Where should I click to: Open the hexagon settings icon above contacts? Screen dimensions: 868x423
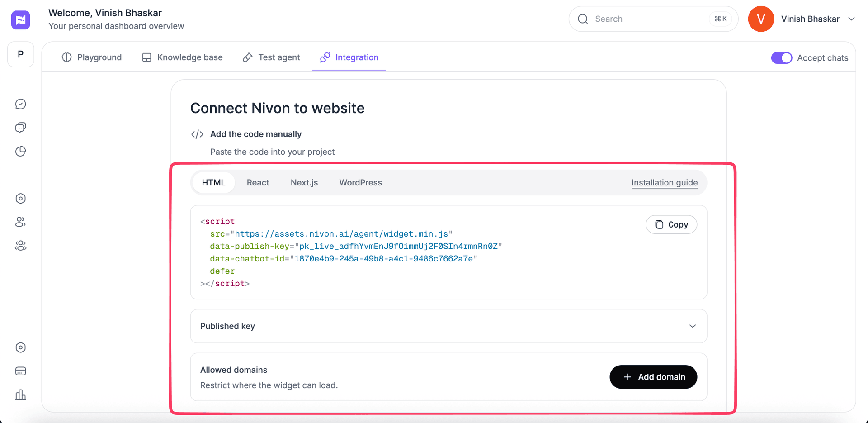pos(20,199)
